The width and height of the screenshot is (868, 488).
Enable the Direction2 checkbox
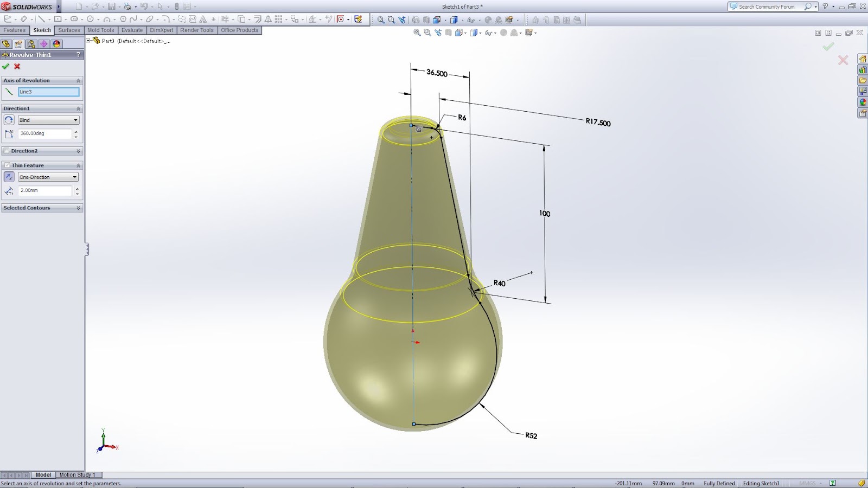tap(7, 151)
